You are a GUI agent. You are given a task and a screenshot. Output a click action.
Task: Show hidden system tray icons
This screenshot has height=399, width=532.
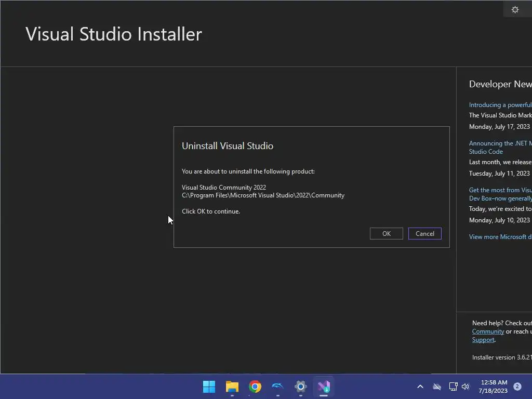[420, 387]
